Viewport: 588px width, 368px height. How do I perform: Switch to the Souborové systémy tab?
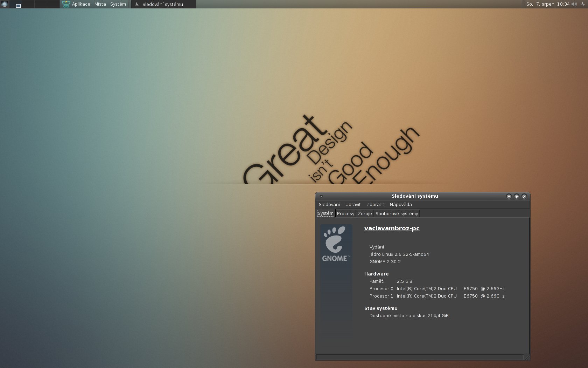[x=397, y=213]
